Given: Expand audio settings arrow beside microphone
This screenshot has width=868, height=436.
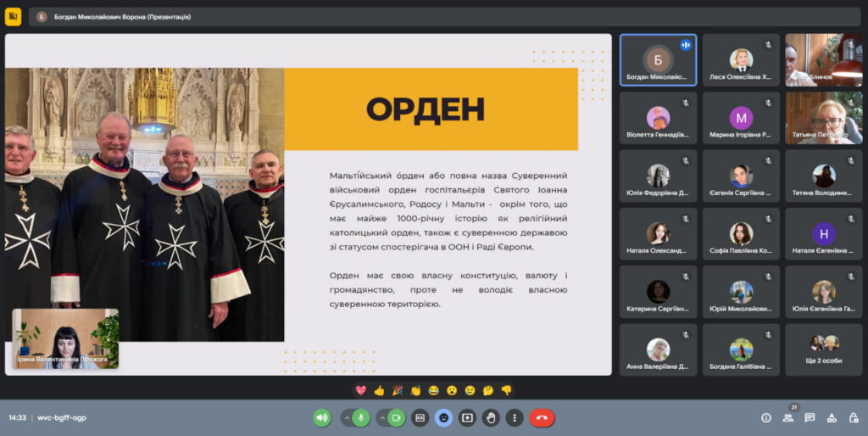Looking at the screenshot, I should (x=347, y=417).
